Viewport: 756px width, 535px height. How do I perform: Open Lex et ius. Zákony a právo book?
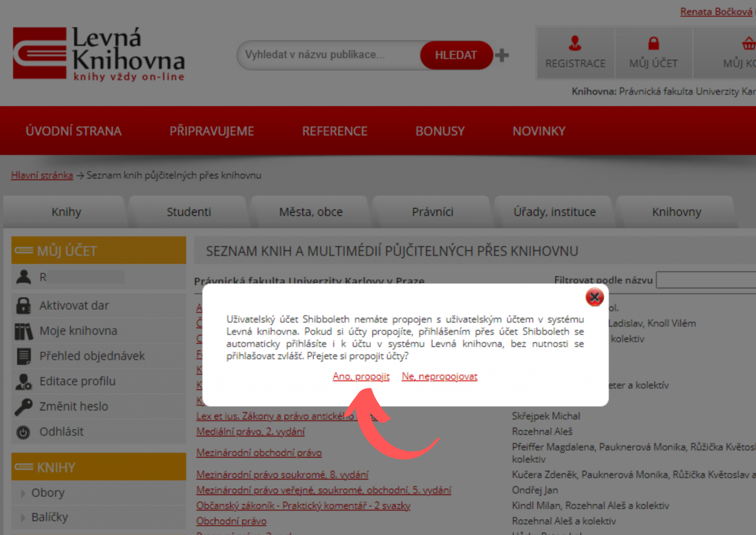pyautogui.click(x=286, y=416)
